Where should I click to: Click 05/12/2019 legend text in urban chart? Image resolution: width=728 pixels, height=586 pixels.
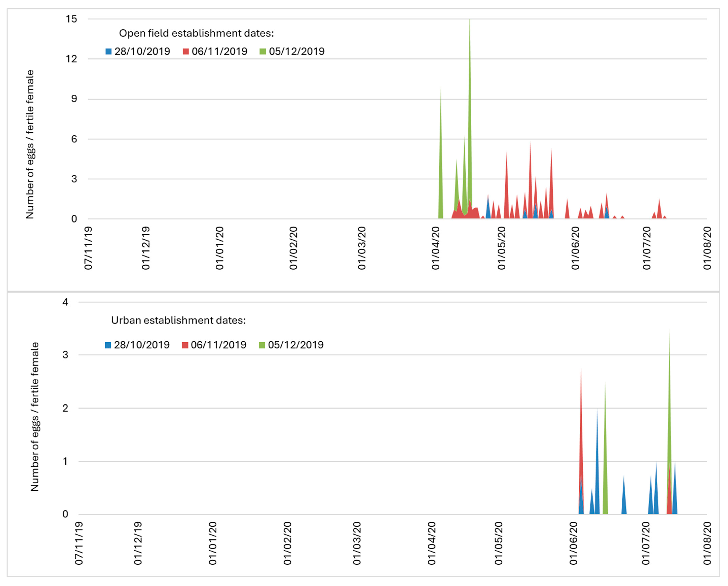pyautogui.click(x=296, y=345)
